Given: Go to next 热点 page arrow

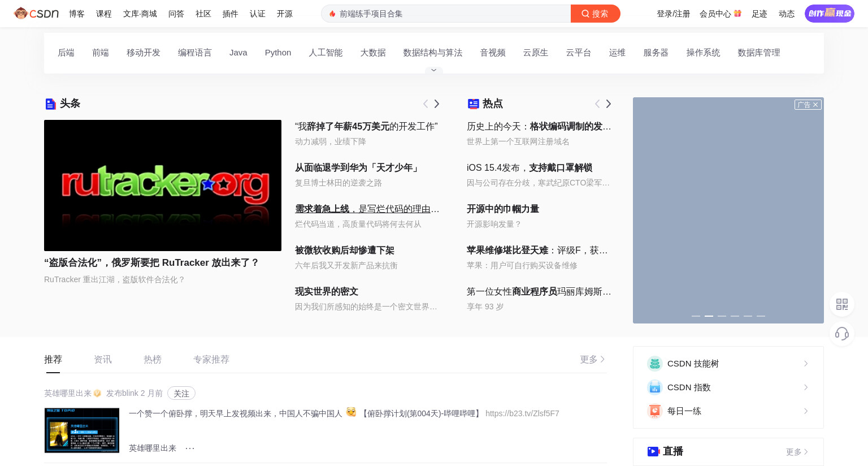Looking at the screenshot, I should coord(609,103).
